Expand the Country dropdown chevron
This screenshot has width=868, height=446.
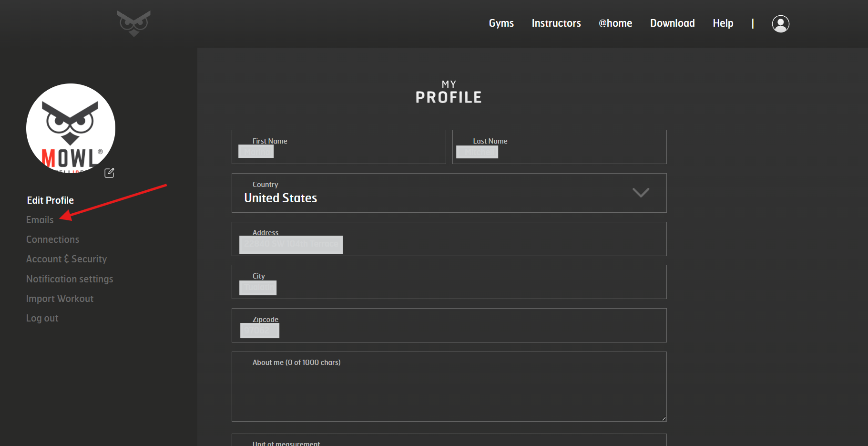pyautogui.click(x=641, y=193)
